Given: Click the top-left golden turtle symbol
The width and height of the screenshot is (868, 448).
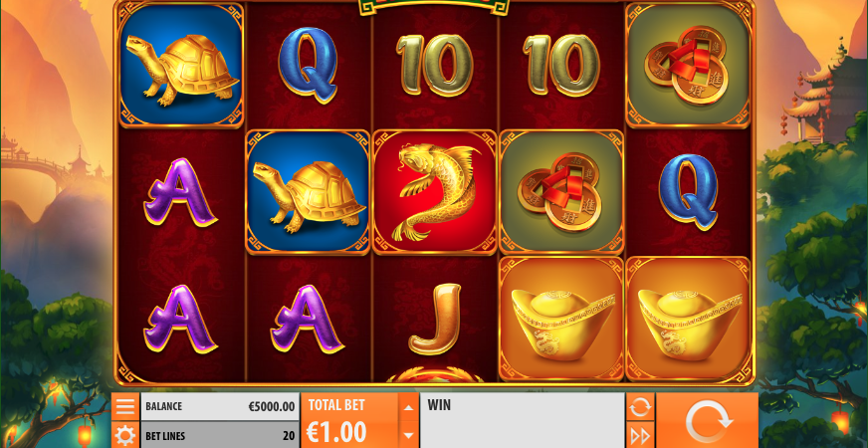Looking at the screenshot, I should click(181, 66).
